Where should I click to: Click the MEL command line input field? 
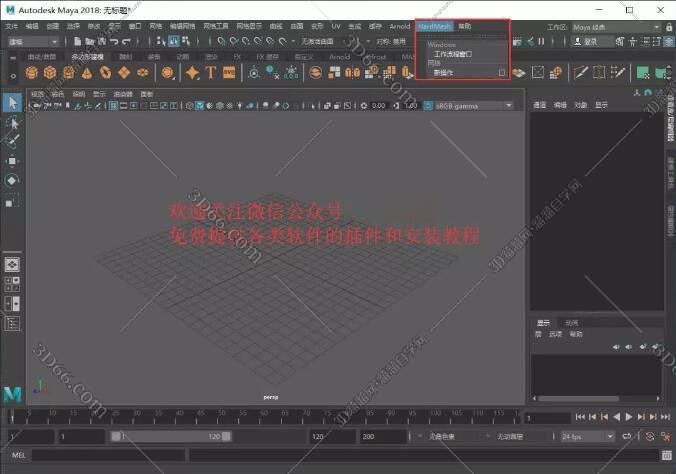[x=109, y=455]
